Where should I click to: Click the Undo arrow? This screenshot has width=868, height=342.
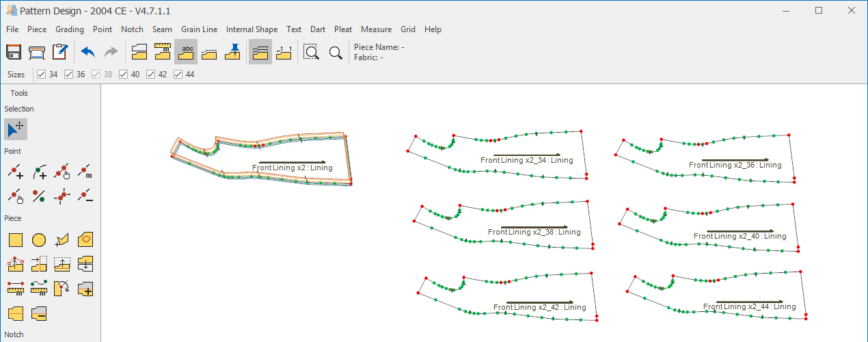click(87, 52)
